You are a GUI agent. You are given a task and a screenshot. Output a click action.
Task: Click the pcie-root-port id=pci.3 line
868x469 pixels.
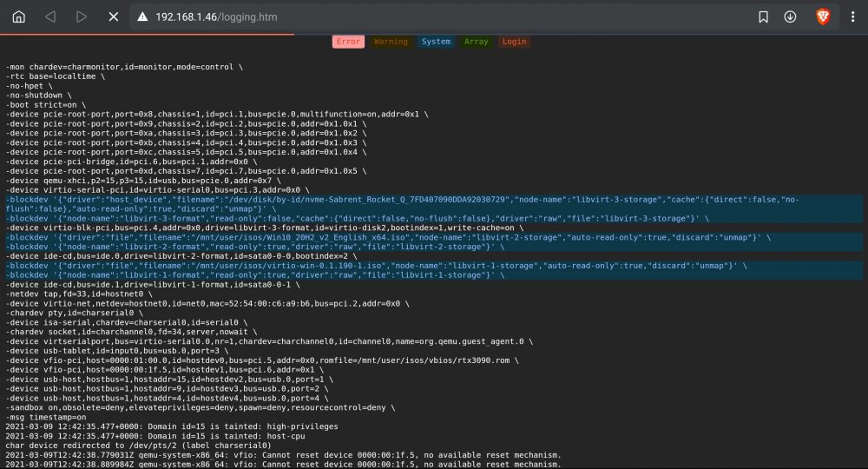point(186,134)
